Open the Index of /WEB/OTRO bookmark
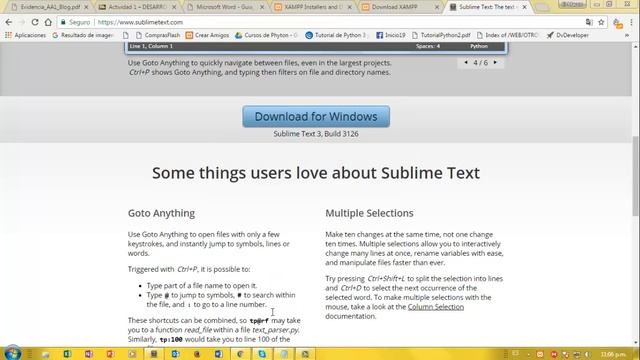This screenshot has width=640, height=360. tap(507, 35)
